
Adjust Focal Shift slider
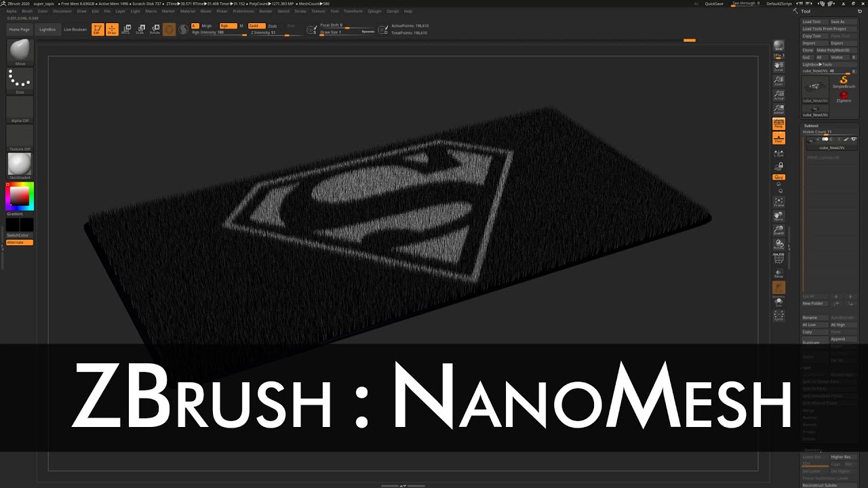point(347,25)
